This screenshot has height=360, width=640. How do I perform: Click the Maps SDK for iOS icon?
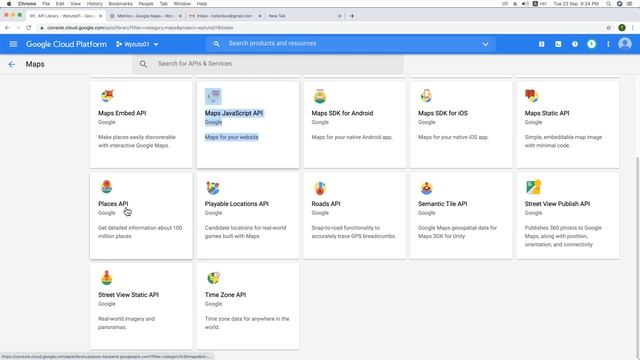[426, 96]
